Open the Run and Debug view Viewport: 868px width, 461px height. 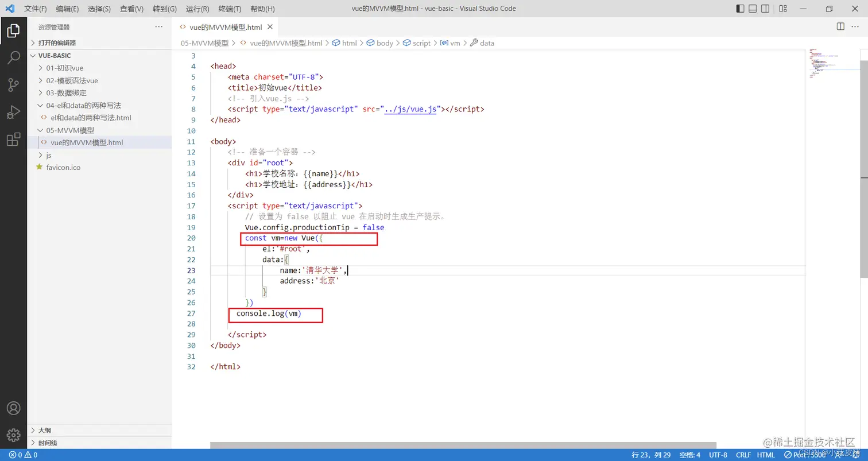[x=13, y=112]
